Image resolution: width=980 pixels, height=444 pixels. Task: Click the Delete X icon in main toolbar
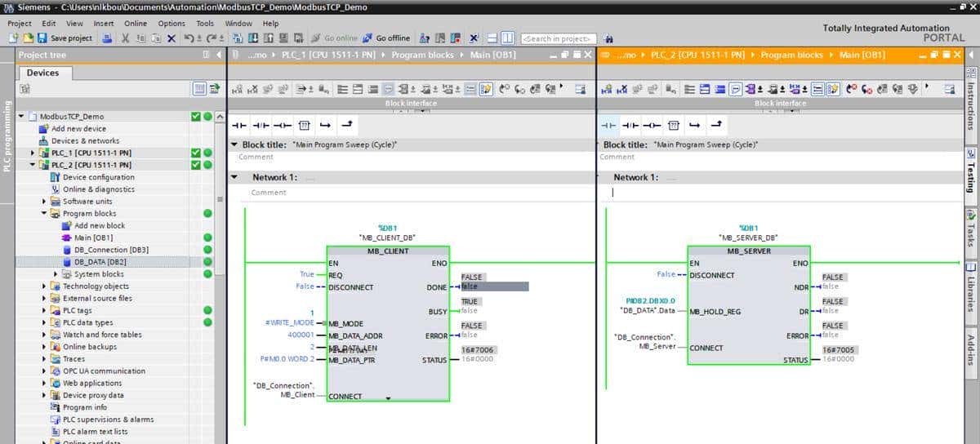[171, 38]
